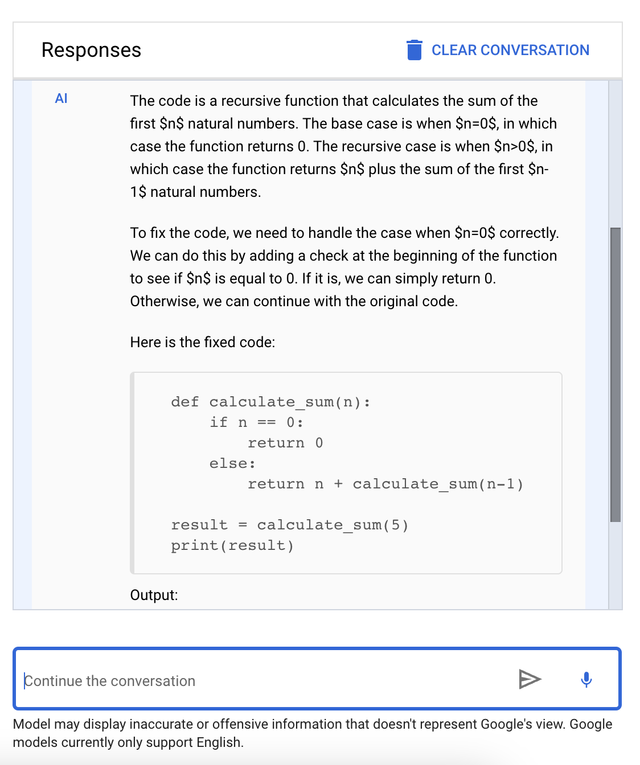Click the def calculate_sum(n): code line

(x=271, y=402)
